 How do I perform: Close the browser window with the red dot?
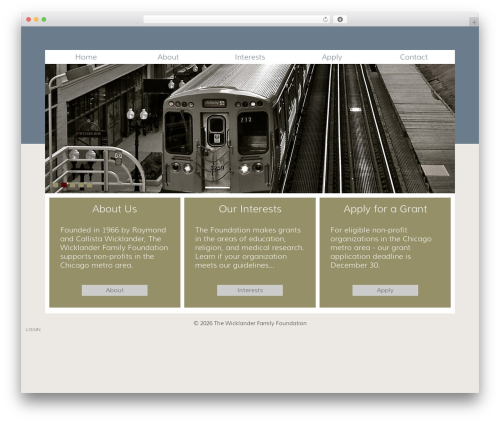pos(29,19)
